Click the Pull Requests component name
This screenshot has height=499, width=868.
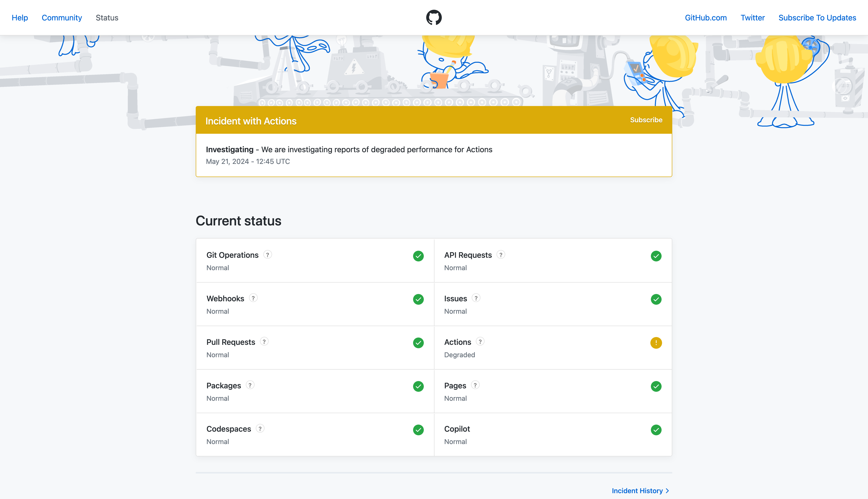pos(231,342)
